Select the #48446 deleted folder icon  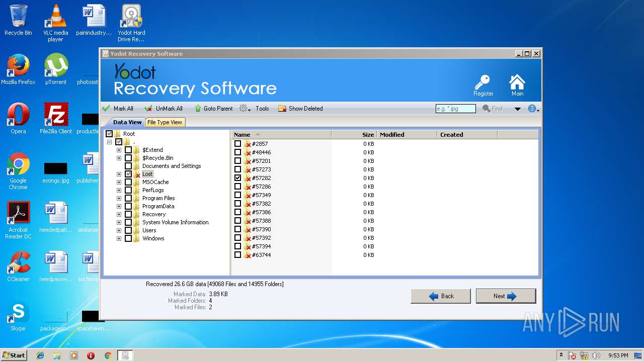[247, 152]
